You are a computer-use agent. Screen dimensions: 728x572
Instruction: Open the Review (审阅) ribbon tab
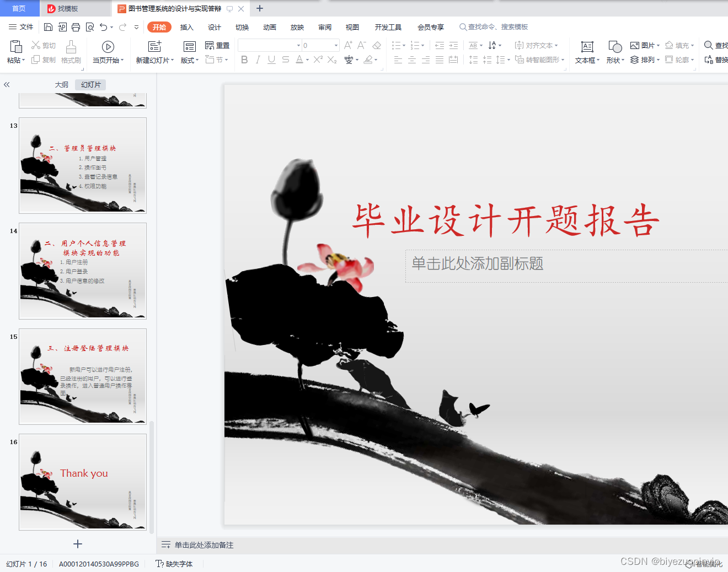tap(325, 27)
